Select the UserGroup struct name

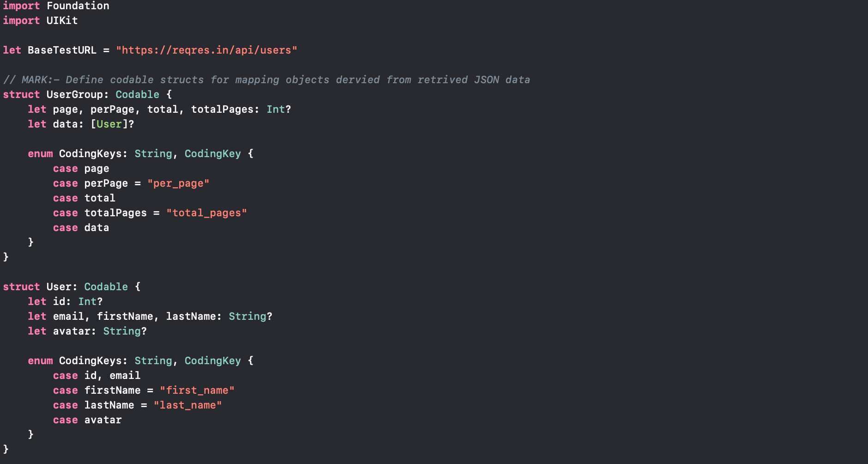coord(74,94)
